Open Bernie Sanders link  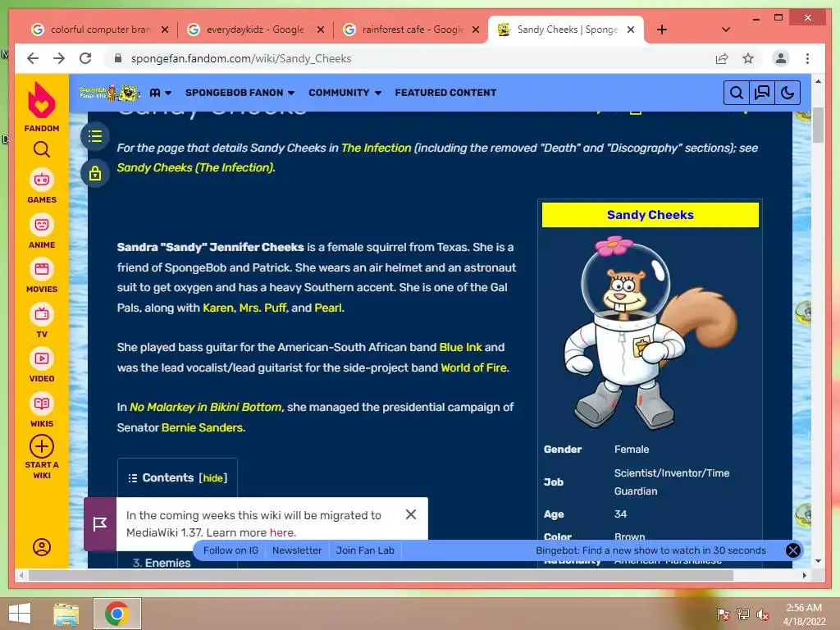click(x=203, y=427)
